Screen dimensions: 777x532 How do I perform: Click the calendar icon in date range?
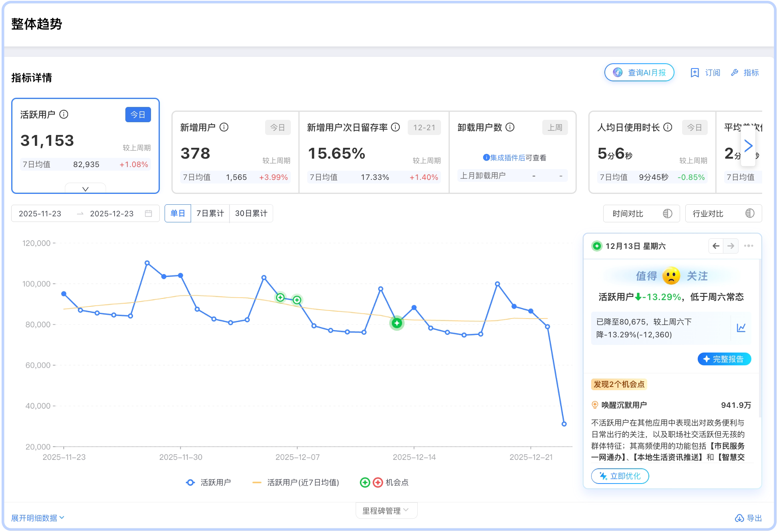(149, 214)
